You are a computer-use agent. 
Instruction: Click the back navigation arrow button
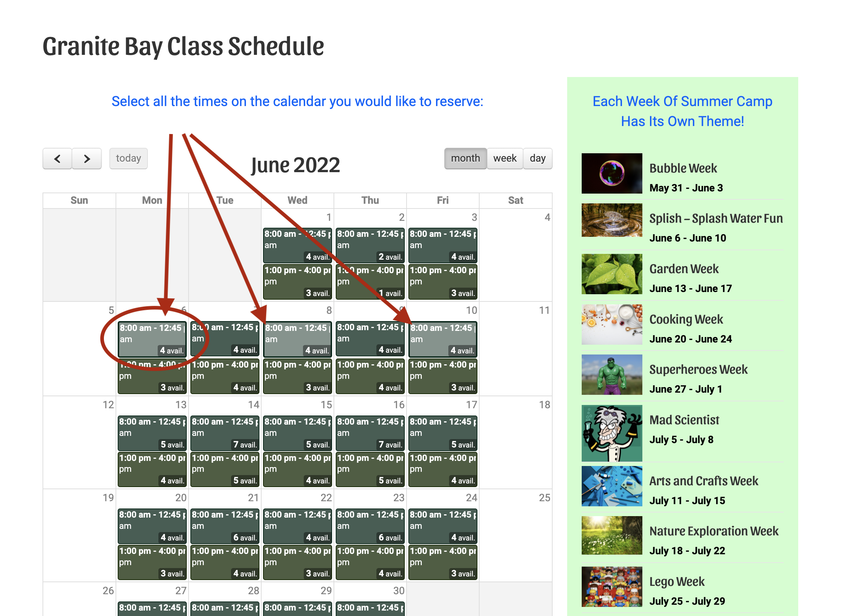click(59, 158)
